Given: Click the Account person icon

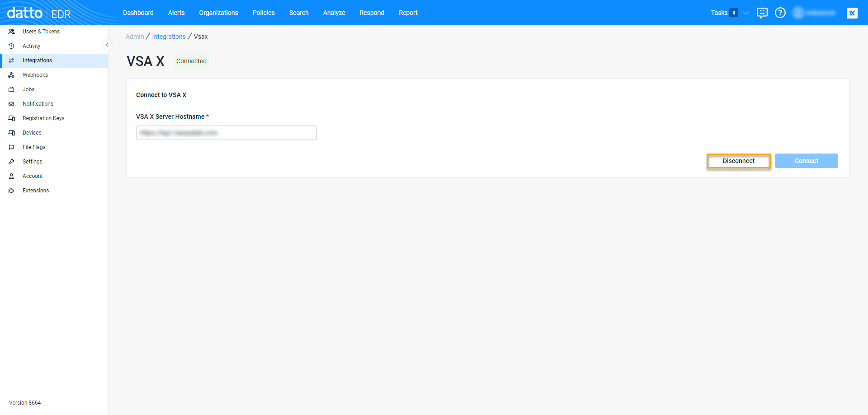Looking at the screenshot, I should [12, 176].
